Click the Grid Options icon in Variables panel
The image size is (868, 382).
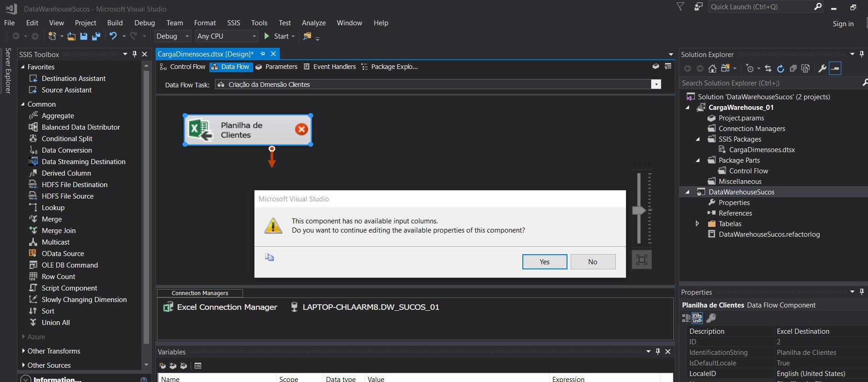coord(198,366)
